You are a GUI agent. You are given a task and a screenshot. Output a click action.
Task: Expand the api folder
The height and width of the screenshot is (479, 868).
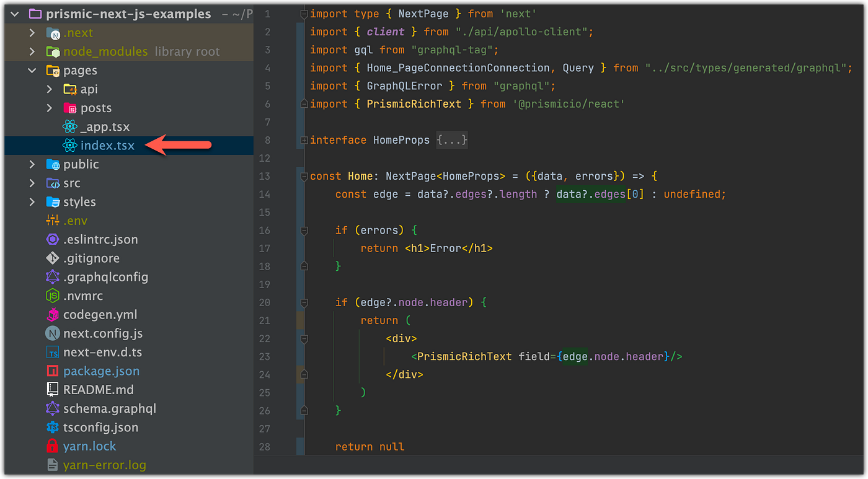(x=50, y=89)
